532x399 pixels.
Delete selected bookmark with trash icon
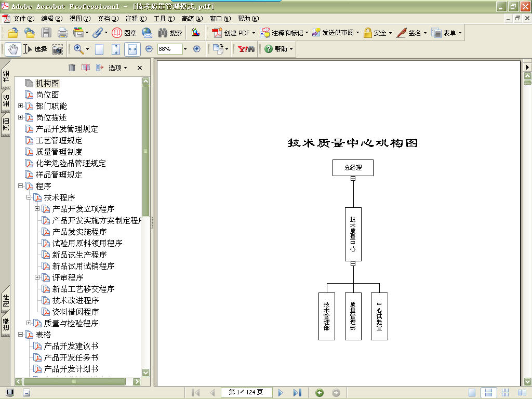pyautogui.click(x=72, y=68)
